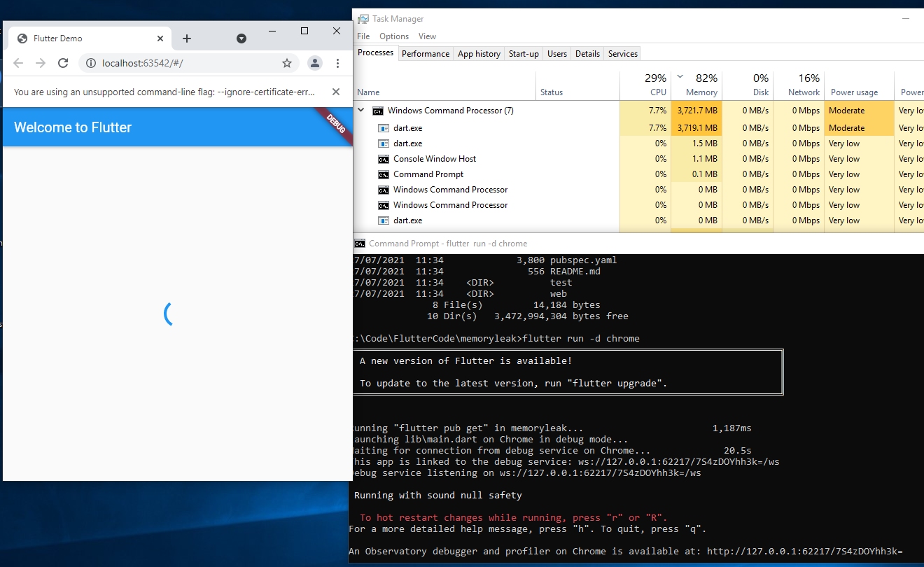
Task: View site information in the address bar
Action: click(90, 62)
